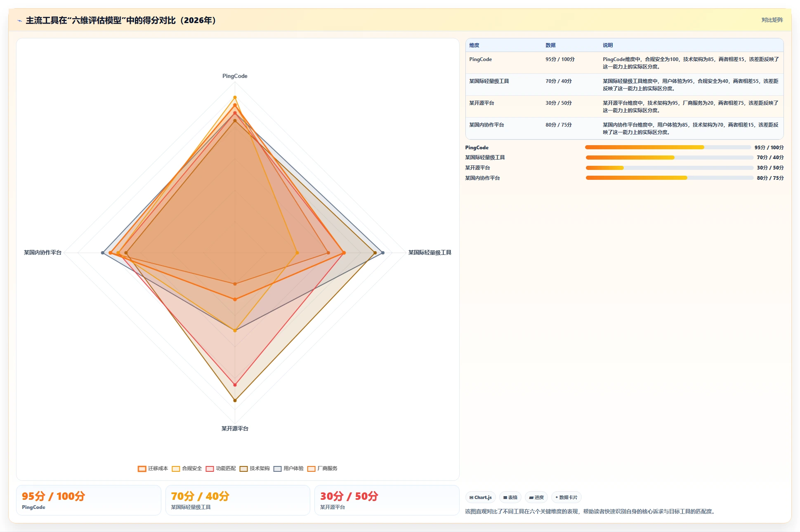The image size is (800, 532).
Task: Click the 某开源平台 axis label on the radar
Action: [x=235, y=428]
